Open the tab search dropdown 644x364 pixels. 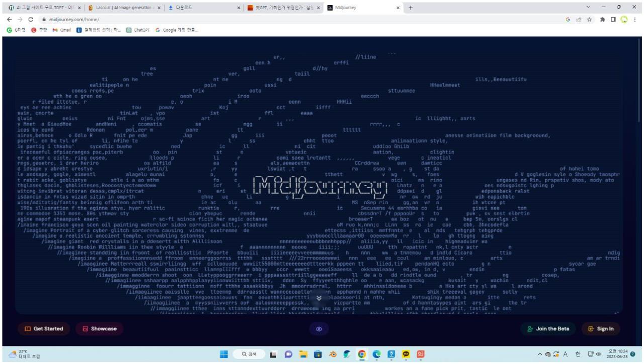point(589,7)
